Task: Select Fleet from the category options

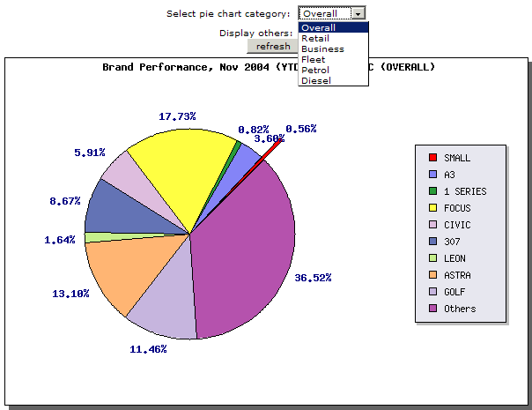Action: tap(312, 60)
